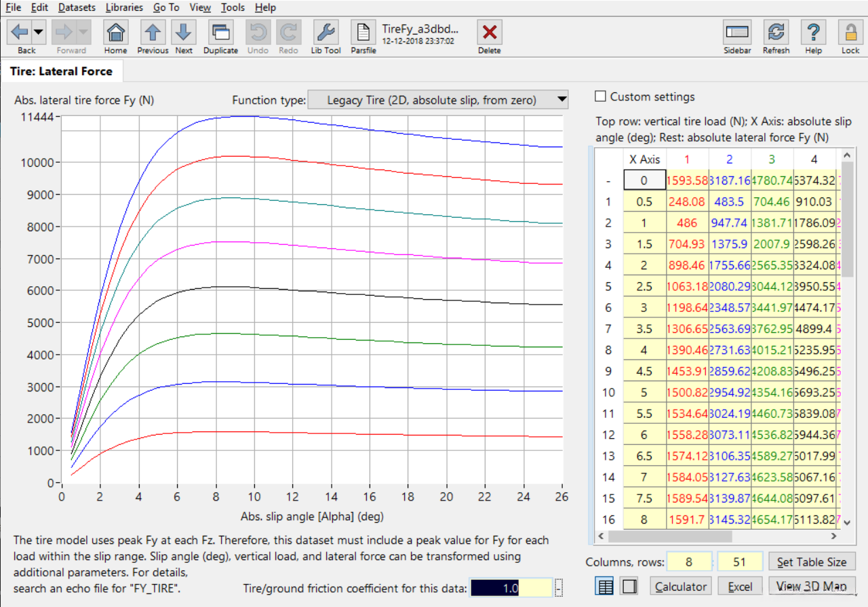Image resolution: width=868 pixels, height=607 pixels.
Task: Click the friction coefficient input field
Action: click(511, 588)
